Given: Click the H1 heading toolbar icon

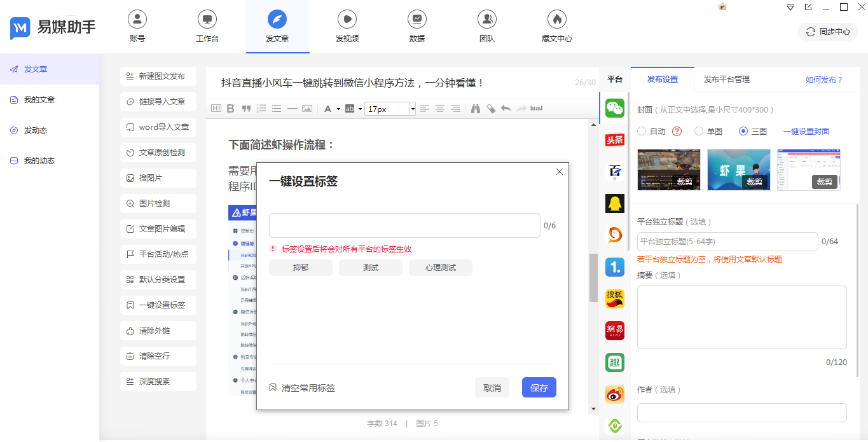Looking at the screenshot, I should (x=216, y=109).
